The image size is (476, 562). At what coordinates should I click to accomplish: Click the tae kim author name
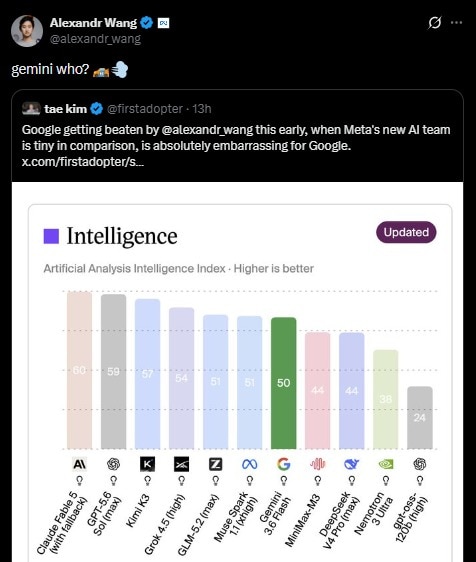[66, 109]
